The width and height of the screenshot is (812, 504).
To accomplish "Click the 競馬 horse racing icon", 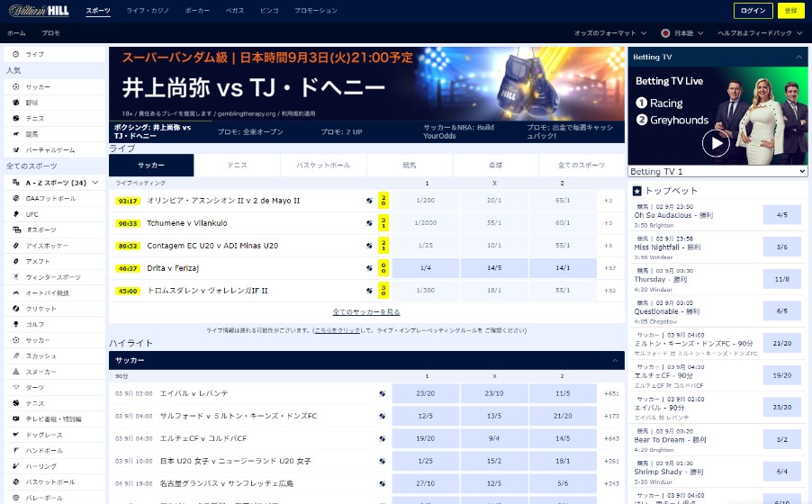I will (15, 133).
